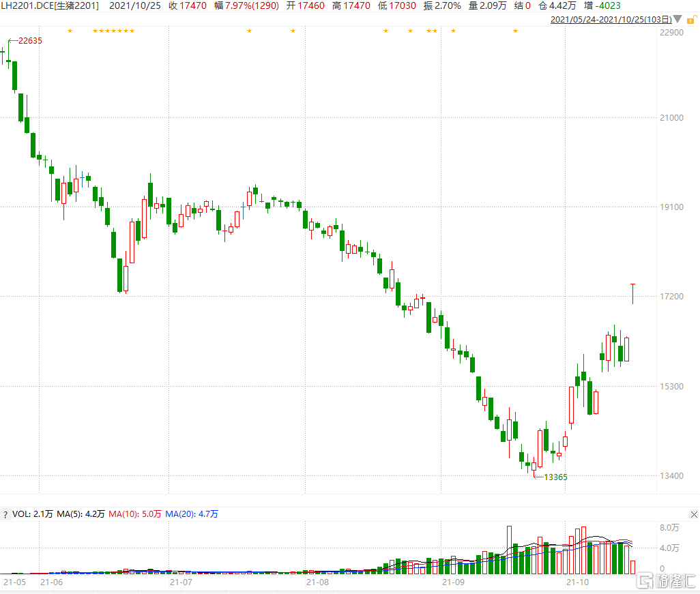Click the 21-10 date axis label
Screen dimensions: 700x594
tap(578, 582)
